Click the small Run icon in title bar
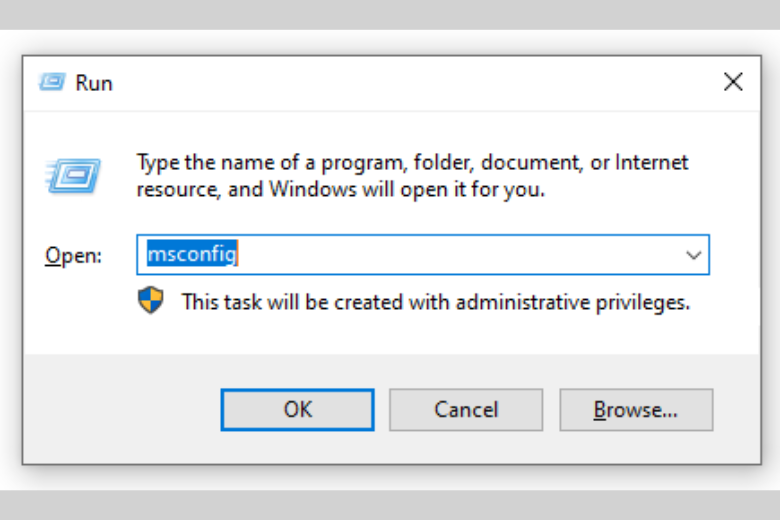 tap(52, 82)
